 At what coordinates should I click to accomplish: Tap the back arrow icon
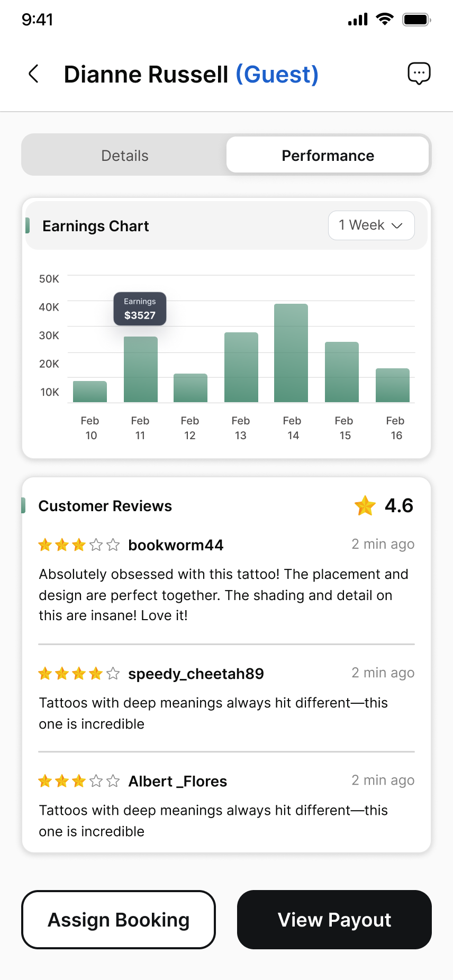point(34,74)
